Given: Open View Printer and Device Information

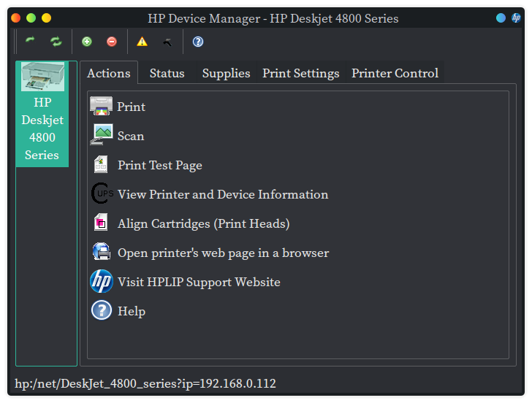Looking at the screenshot, I should point(222,194).
